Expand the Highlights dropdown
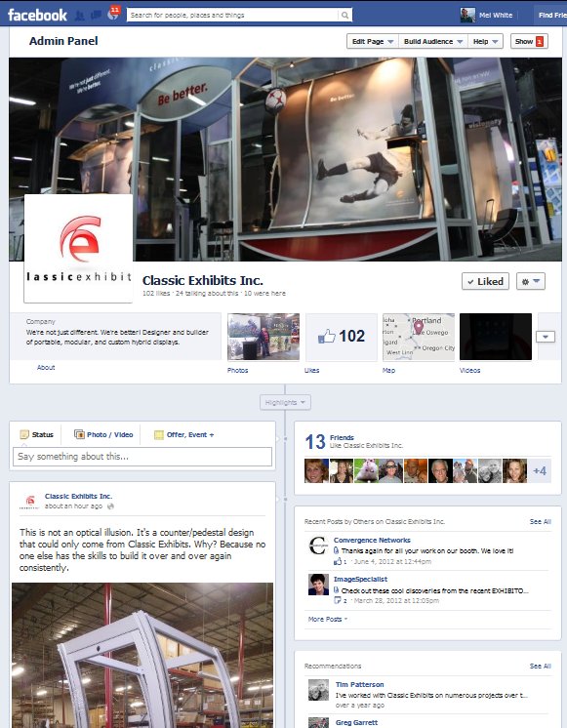This screenshot has height=728, width=567. [285, 402]
